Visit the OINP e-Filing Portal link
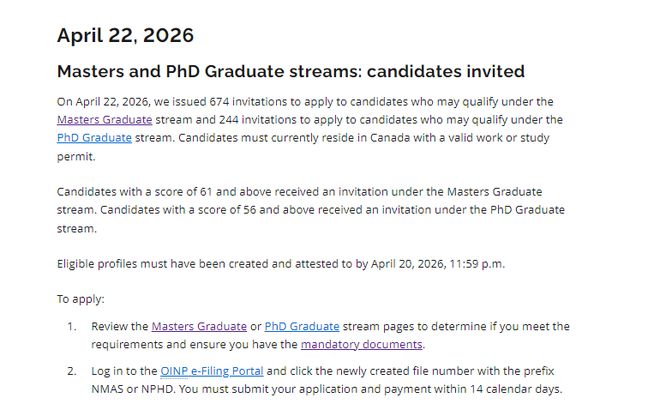 click(212, 371)
